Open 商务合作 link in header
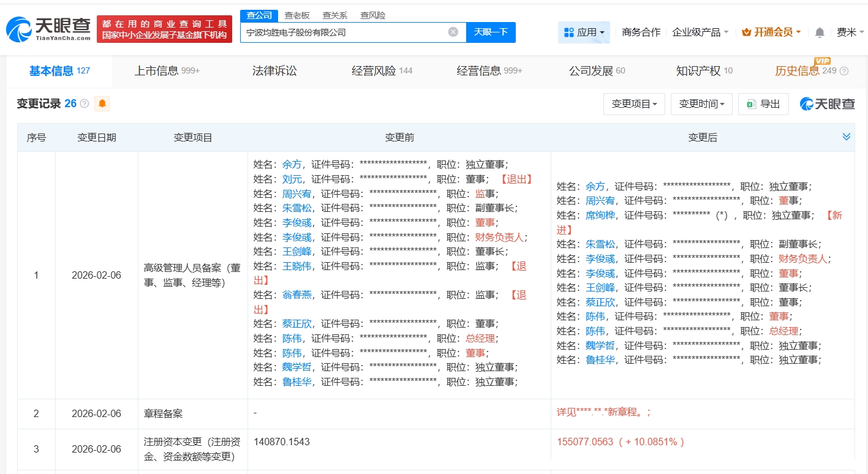The image size is (868, 474). [x=641, y=32]
